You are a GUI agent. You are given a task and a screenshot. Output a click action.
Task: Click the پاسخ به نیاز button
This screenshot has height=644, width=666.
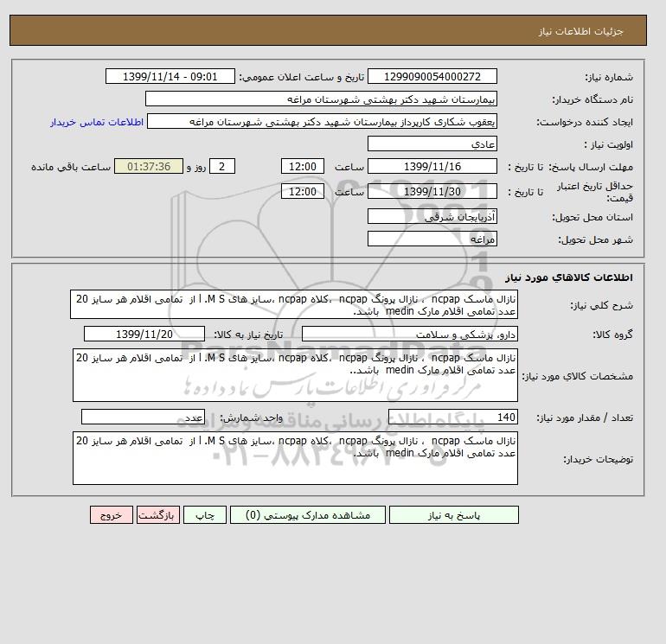pos(453,515)
